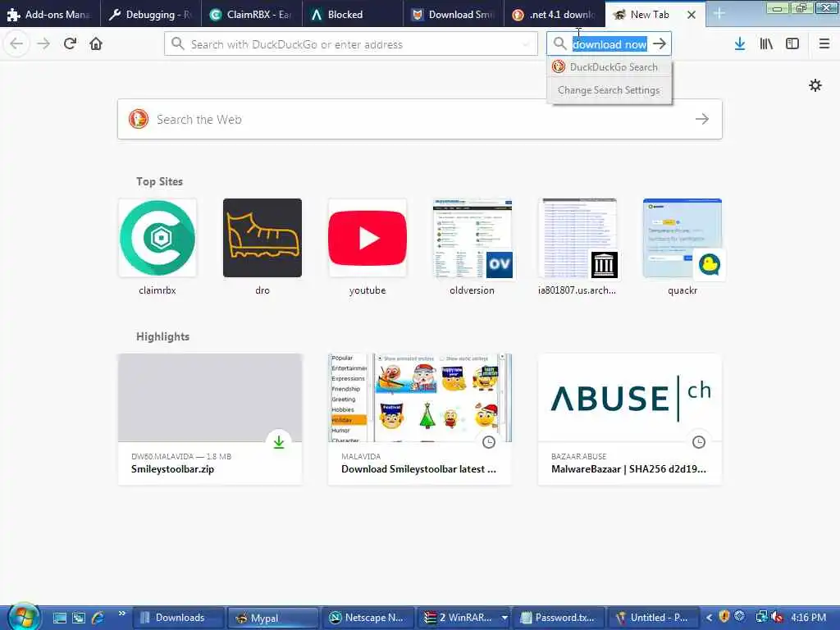Switch to Password.txt taskbar button
This screenshot has width=840, height=630.
559,618
